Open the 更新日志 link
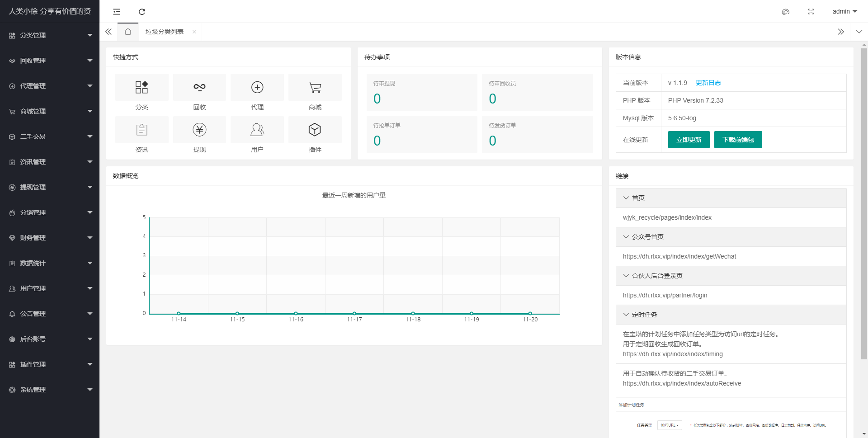Screen dimensions: 868x438 (708, 83)
